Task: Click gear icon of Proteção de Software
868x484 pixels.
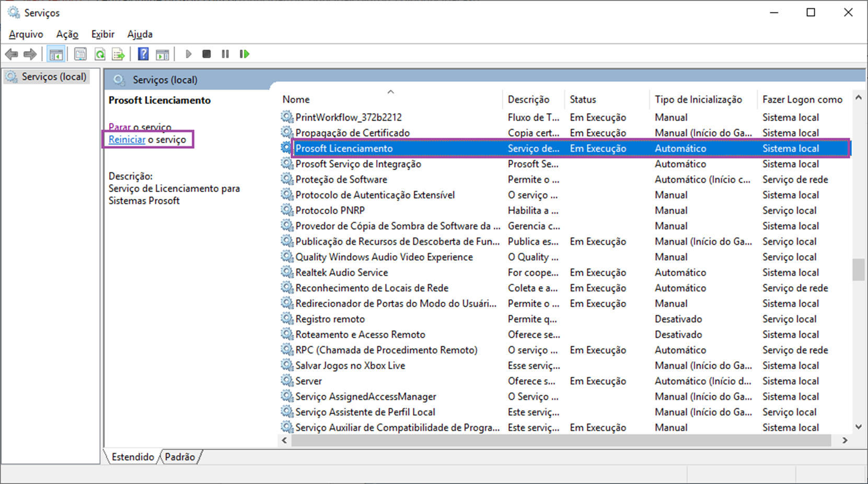Action: (287, 179)
